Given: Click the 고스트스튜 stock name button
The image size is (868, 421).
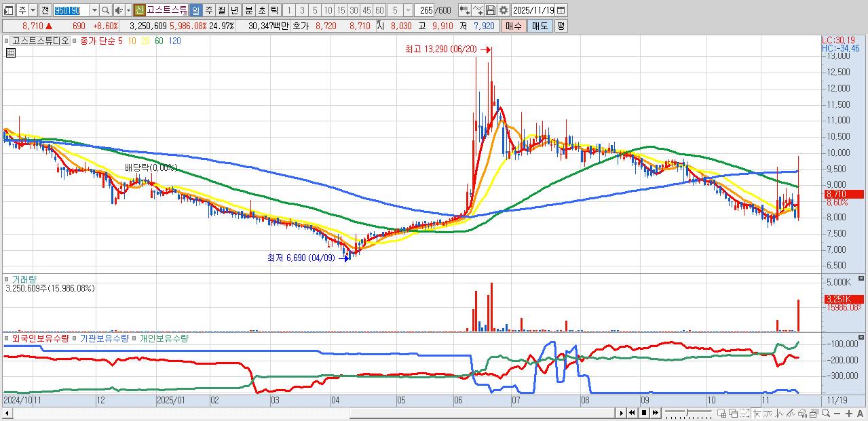Looking at the screenshot, I should click(167, 10).
